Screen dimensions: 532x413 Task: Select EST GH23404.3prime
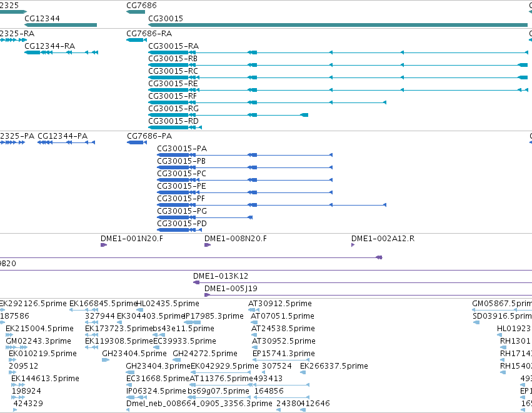tap(158, 366)
